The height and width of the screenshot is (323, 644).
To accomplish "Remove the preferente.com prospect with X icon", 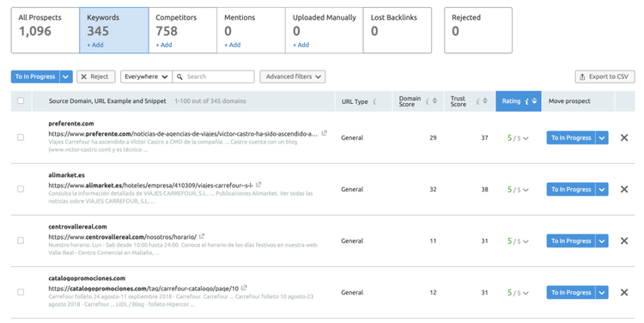I will pos(624,137).
